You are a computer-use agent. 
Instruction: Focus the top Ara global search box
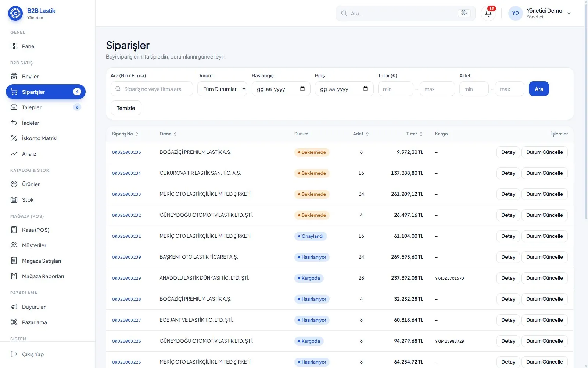(406, 13)
